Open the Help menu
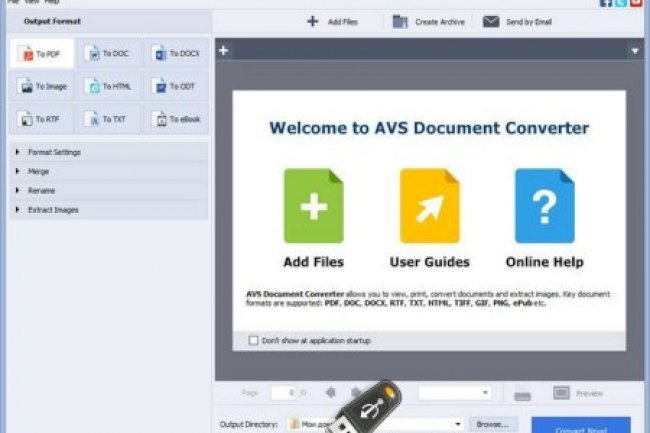This screenshot has width=650, height=433. point(51,2)
